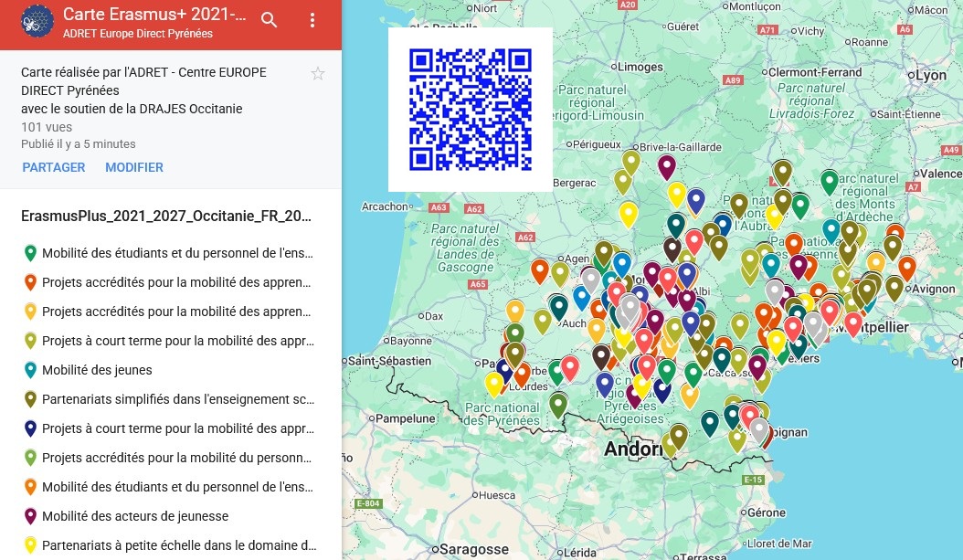This screenshot has width=963, height=560.
Task: Select the teal pin icon for 'Mobilité des jeunes'
Action: tap(30, 370)
